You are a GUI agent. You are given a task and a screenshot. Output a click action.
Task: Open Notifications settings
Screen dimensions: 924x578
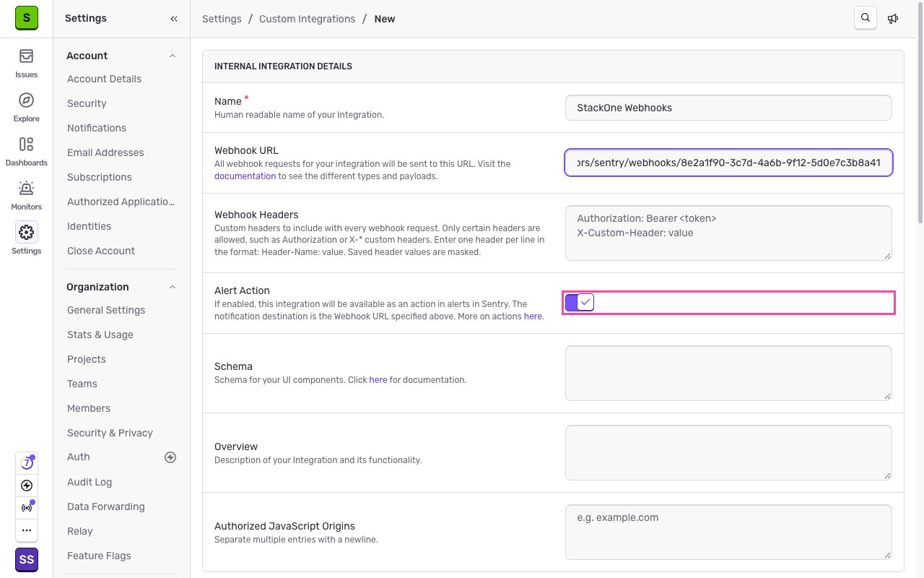click(97, 128)
